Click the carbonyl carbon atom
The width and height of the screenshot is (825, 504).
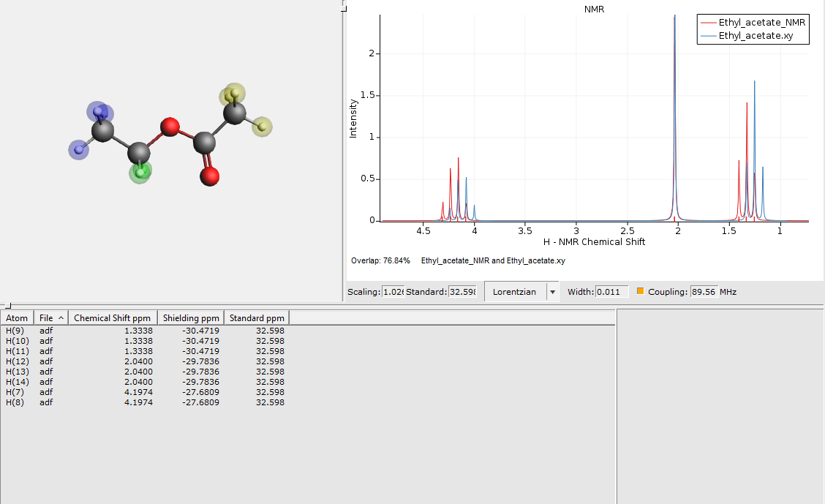204,142
